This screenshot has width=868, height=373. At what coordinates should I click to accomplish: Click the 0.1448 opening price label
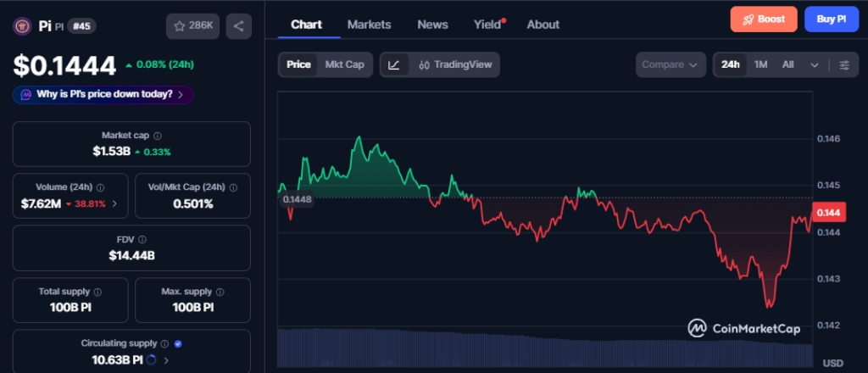(297, 199)
